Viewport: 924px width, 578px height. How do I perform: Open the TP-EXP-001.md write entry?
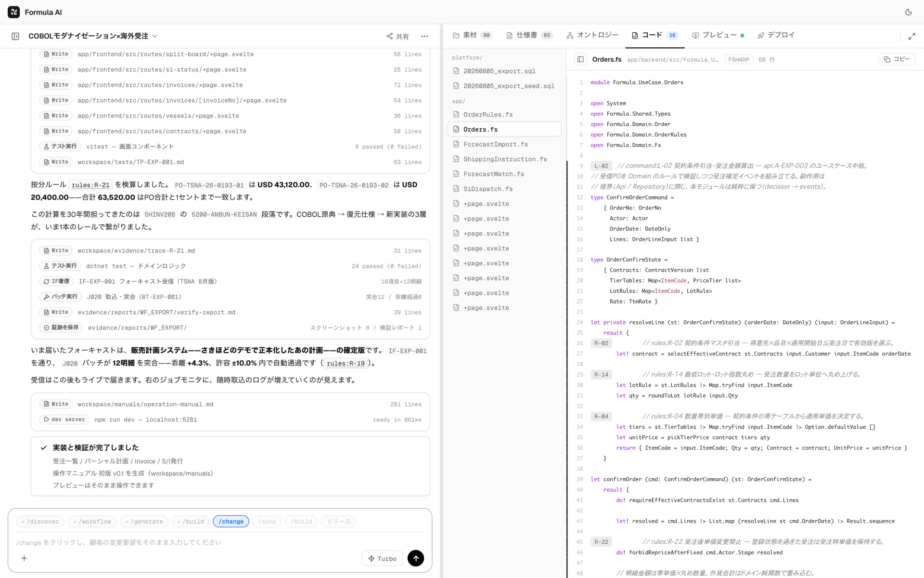230,162
